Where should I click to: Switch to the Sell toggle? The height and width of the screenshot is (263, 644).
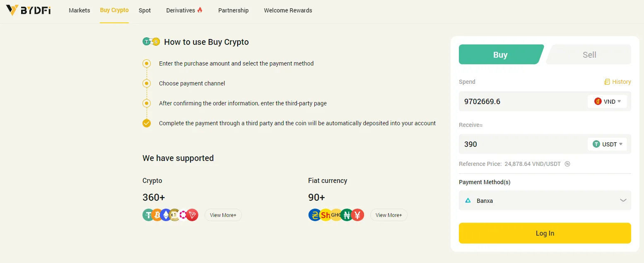(589, 54)
